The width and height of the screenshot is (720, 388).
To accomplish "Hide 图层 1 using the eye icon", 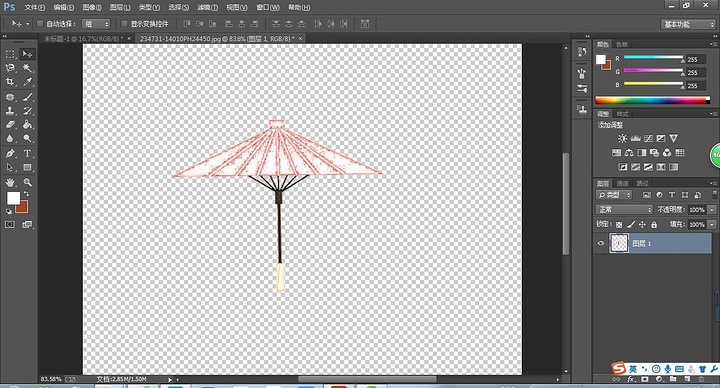I will [x=601, y=243].
